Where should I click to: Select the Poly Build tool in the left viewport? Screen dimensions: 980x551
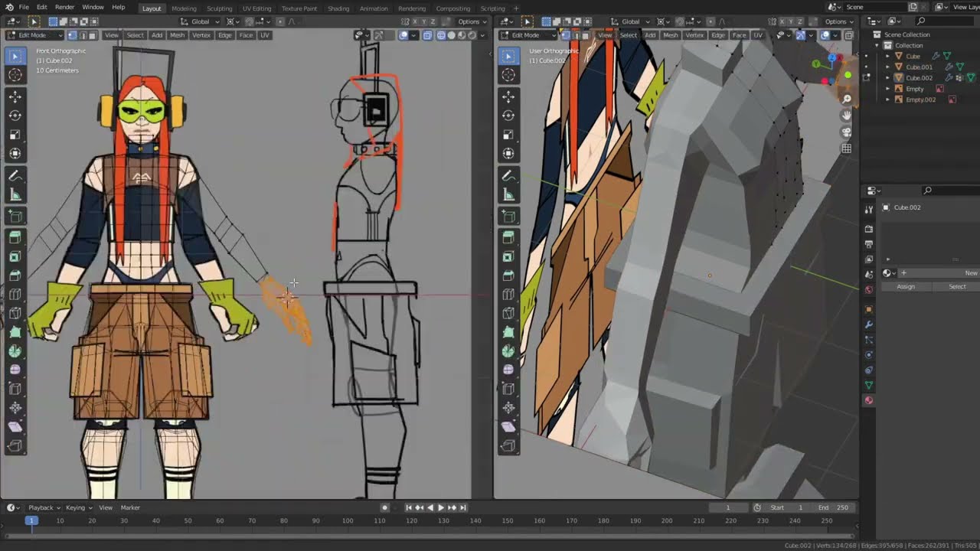(x=15, y=332)
